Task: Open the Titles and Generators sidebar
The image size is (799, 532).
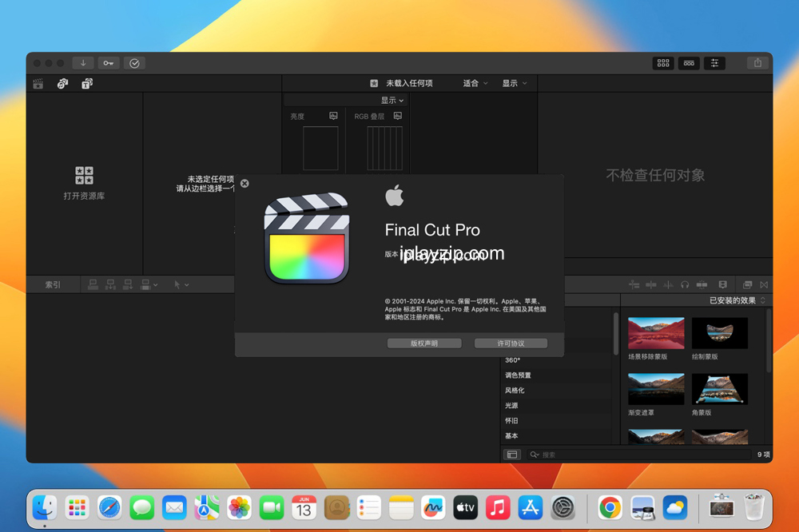Action: click(87, 84)
